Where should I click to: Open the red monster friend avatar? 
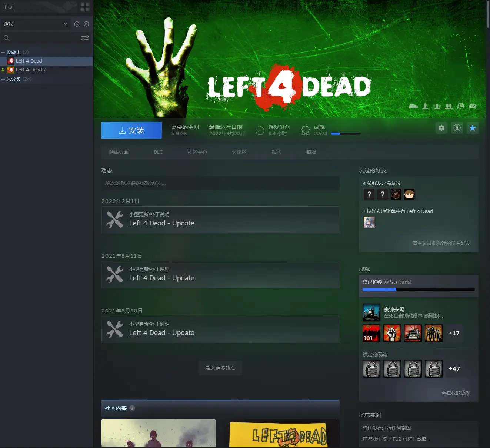[396, 194]
